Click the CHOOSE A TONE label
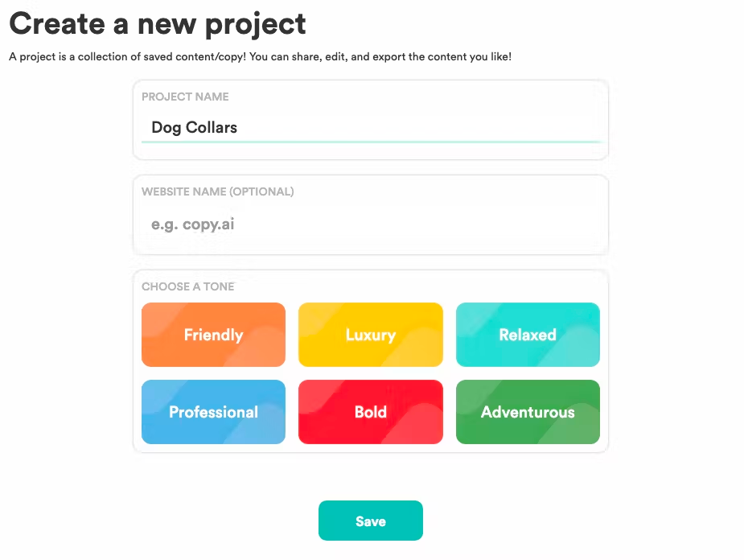Viewport: 744px width, 560px height. pyautogui.click(x=187, y=286)
